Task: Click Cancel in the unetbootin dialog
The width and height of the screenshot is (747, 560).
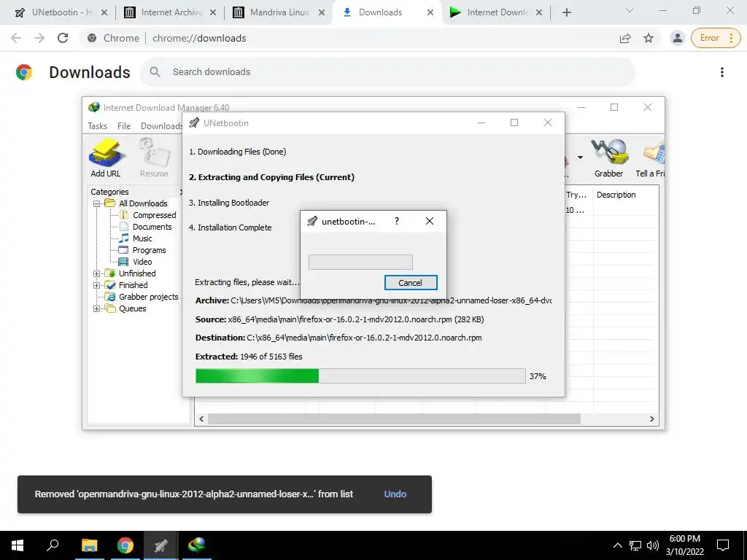Action: (x=410, y=282)
